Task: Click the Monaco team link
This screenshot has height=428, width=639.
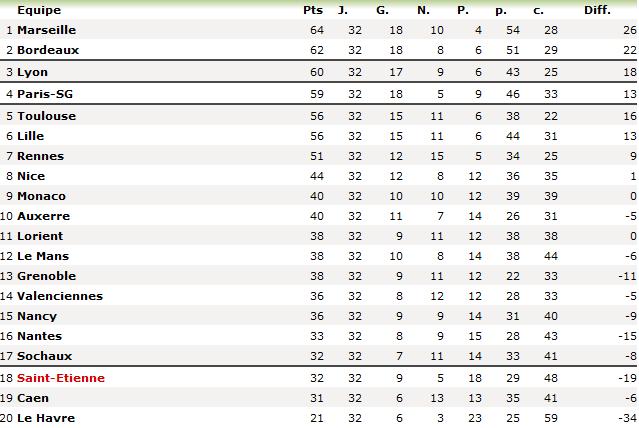Action: point(41,196)
